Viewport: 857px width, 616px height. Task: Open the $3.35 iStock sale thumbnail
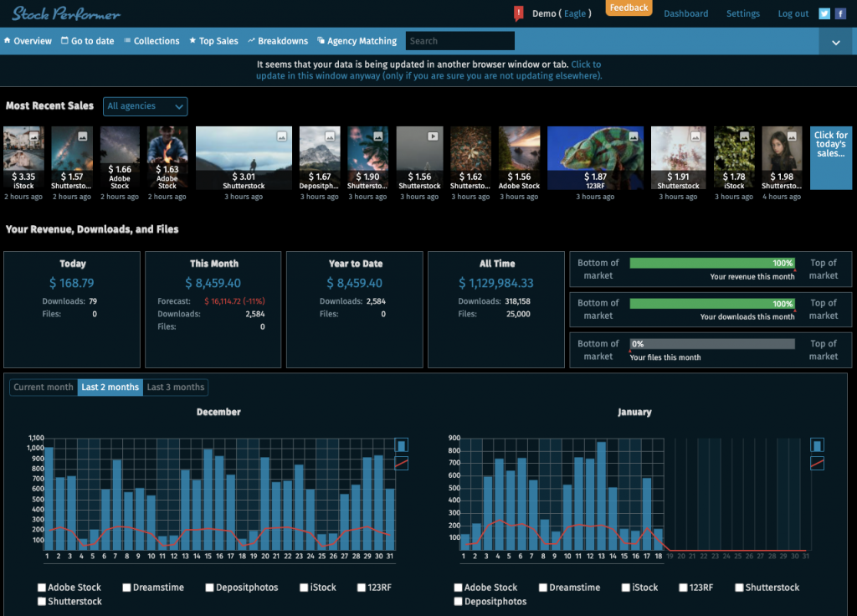click(23, 158)
